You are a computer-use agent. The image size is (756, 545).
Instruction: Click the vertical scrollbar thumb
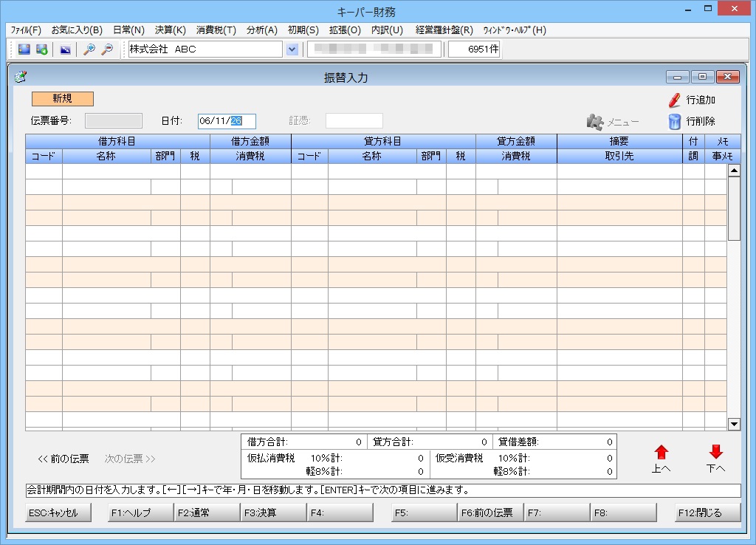point(734,208)
